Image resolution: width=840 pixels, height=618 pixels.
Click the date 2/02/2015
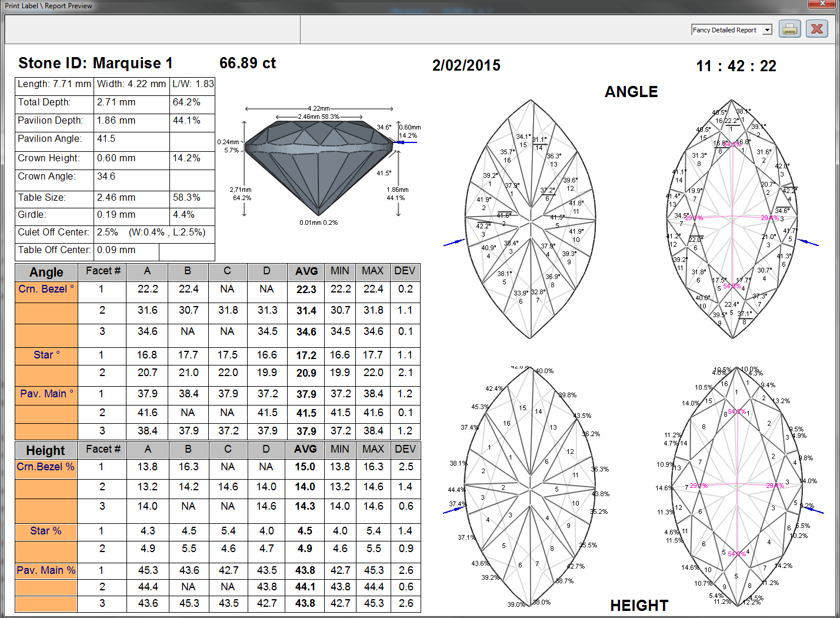pyautogui.click(x=466, y=65)
